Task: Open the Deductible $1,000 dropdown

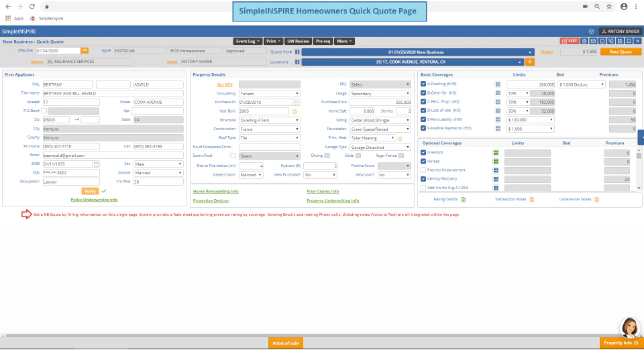Action: [x=581, y=84]
